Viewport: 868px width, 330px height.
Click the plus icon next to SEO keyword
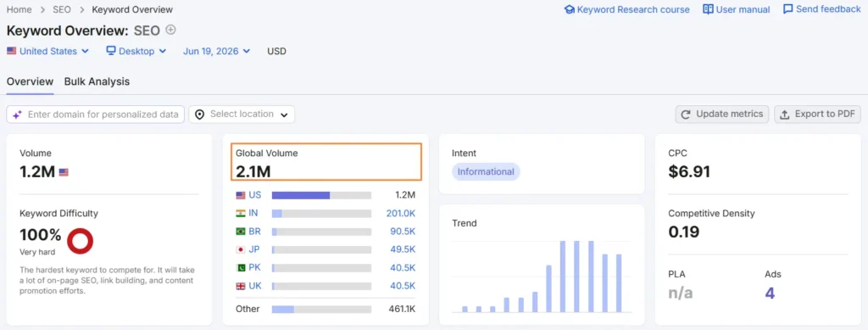[x=170, y=30]
